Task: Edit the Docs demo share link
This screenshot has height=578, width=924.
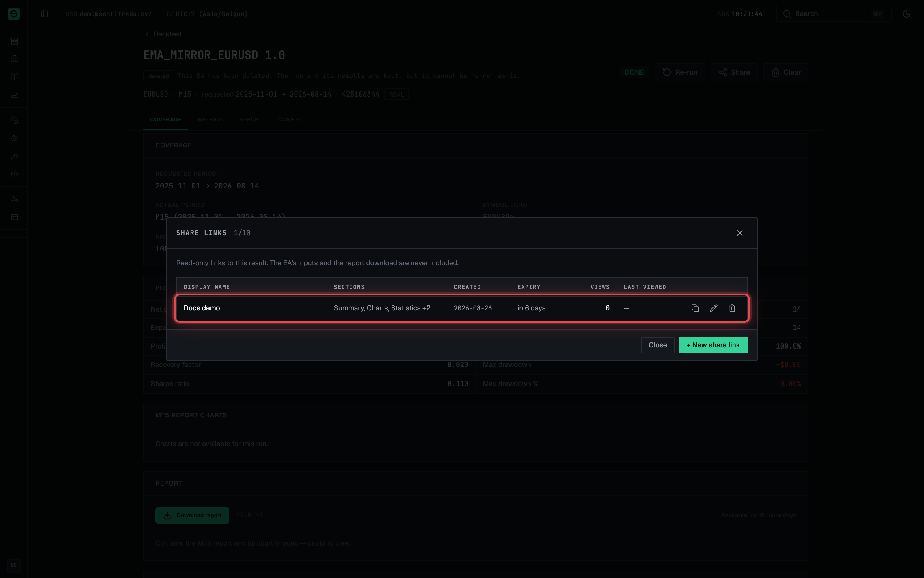Action: [x=713, y=308]
